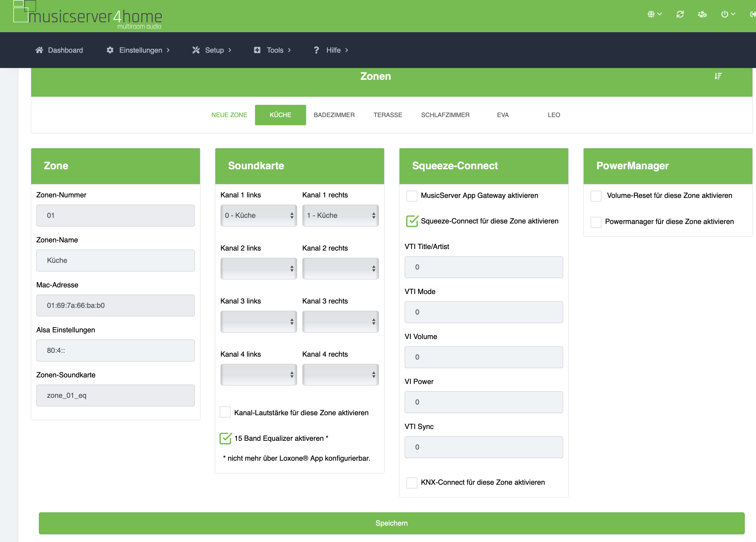Click the Speichern button
The image size is (756, 542).
(x=391, y=523)
